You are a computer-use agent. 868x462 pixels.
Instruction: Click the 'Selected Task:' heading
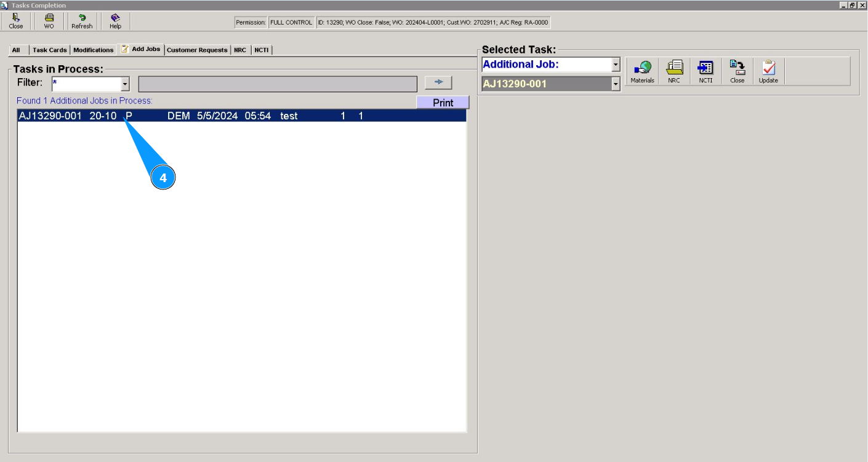pos(519,50)
